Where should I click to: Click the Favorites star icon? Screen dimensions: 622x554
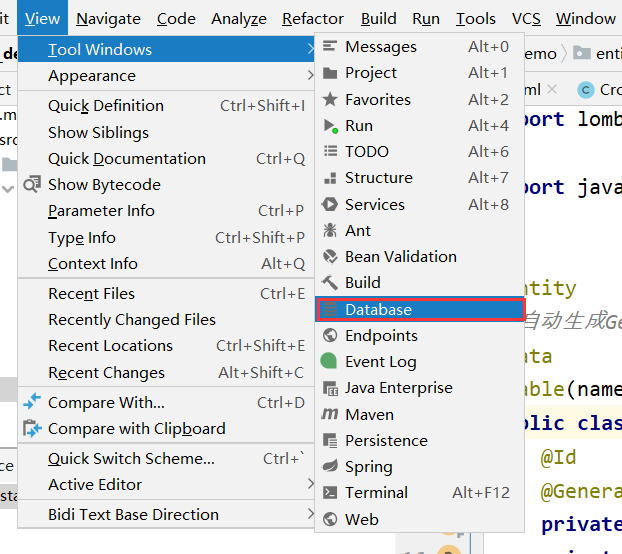click(x=330, y=99)
